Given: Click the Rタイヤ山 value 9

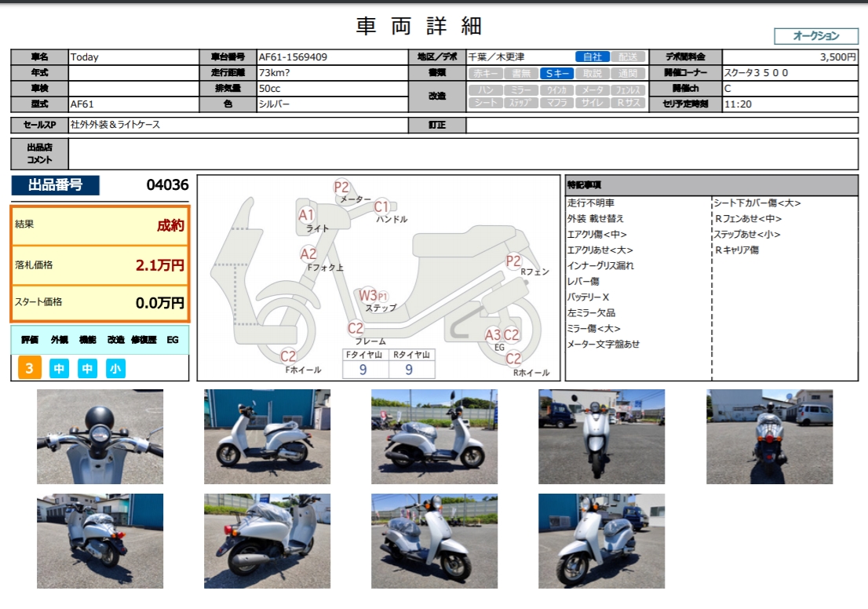Looking at the screenshot, I should 409,370.
